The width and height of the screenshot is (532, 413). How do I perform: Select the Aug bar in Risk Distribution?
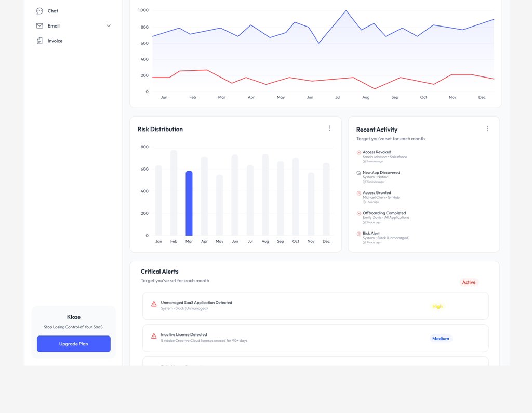pyautogui.click(x=265, y=195)
